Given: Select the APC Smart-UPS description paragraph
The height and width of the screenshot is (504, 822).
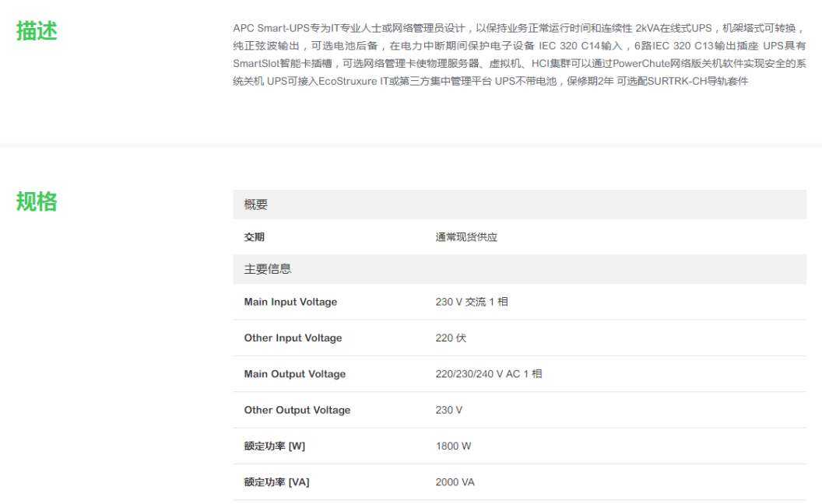Looking at the screenshot, I should click(519, 54).
